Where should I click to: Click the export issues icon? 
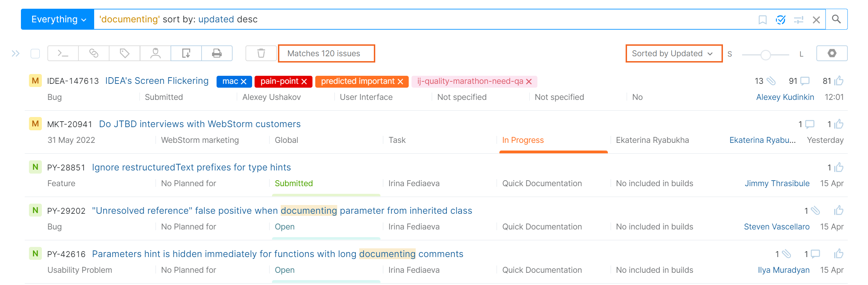[x=186, y=53]
